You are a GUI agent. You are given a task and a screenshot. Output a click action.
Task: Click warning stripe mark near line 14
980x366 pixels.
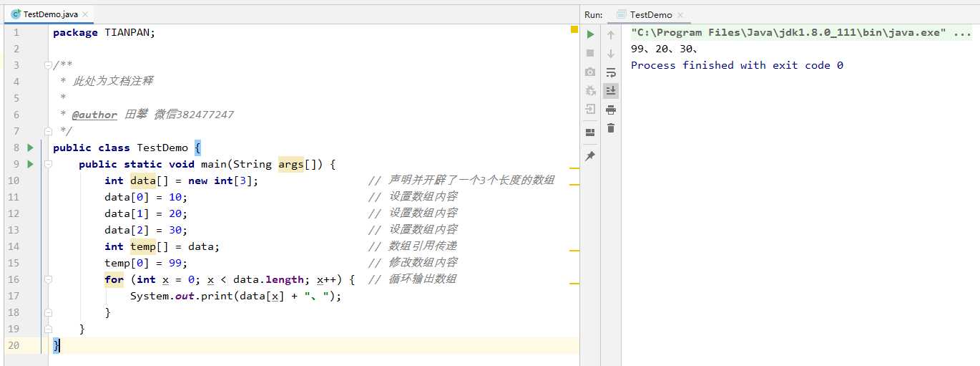point(574,251)
